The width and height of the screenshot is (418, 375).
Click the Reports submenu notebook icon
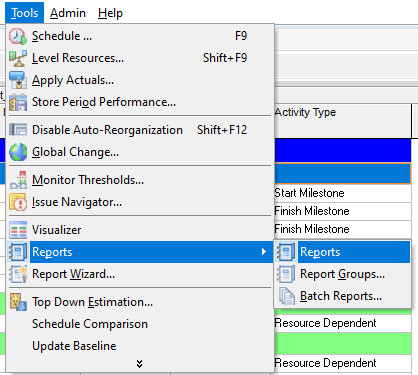tap(286, 252)
